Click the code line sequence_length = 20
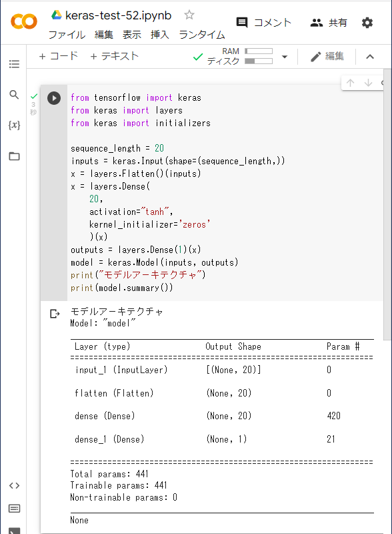 click(117, 148)
